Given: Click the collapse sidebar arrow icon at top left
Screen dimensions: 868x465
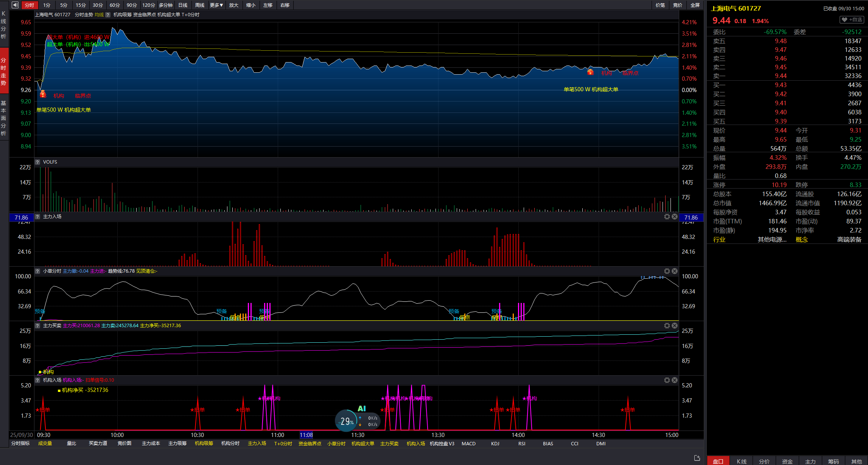Looking at the screenshot, I should tap(15, 5).
